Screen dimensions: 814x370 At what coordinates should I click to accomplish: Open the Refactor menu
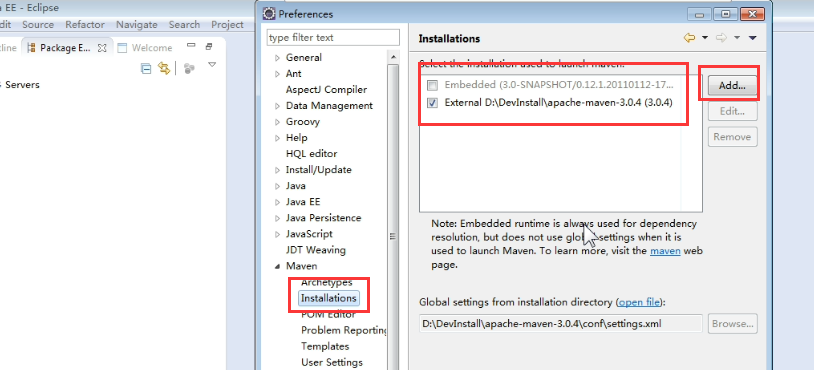point(85,24)
